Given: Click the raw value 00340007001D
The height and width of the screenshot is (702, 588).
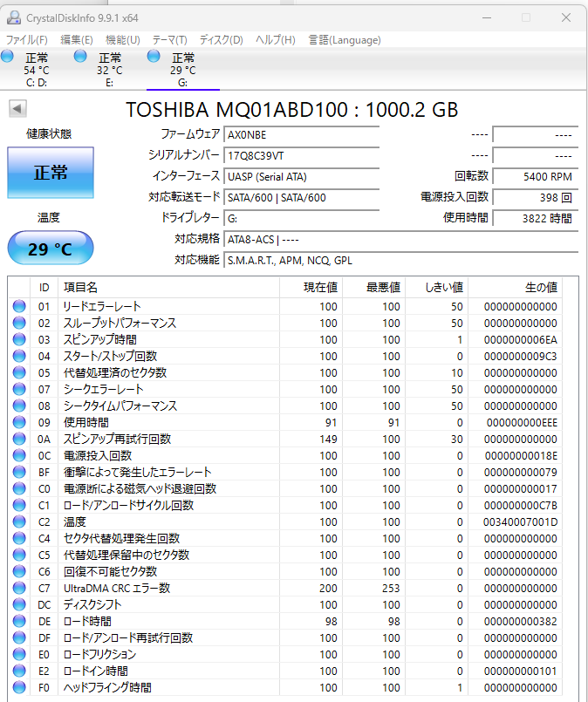Looking at the screenshot, I should click(520, 522).
